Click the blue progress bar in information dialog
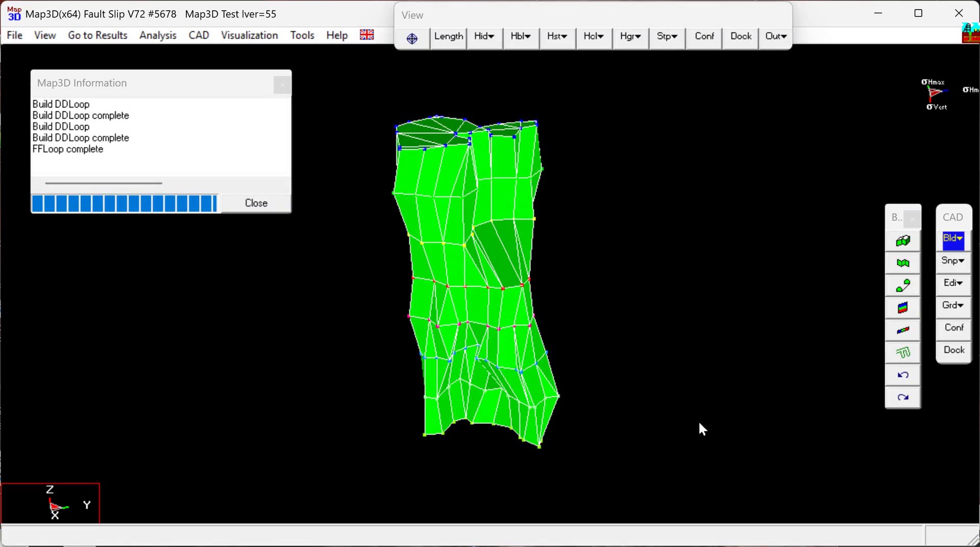The image size is (980, 547). click(x=125, y=203)
